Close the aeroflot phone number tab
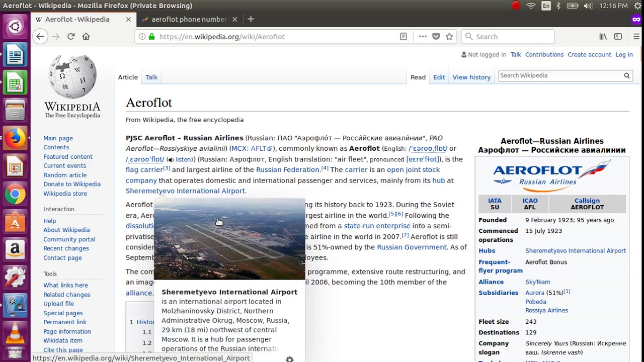644x362 pixels. click(235, 19)
